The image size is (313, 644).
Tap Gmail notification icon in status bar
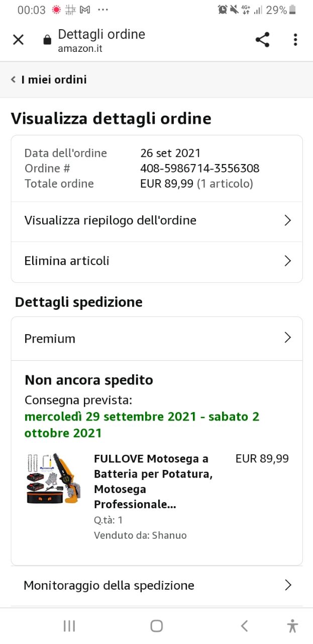[x=85, y=10]
